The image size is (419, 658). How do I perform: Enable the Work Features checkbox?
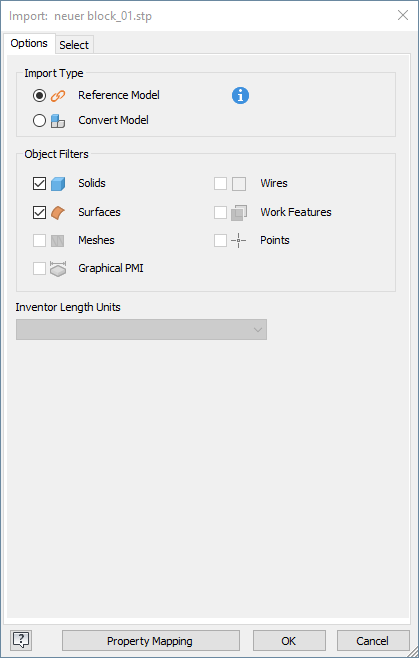click(x=220, y=212)
